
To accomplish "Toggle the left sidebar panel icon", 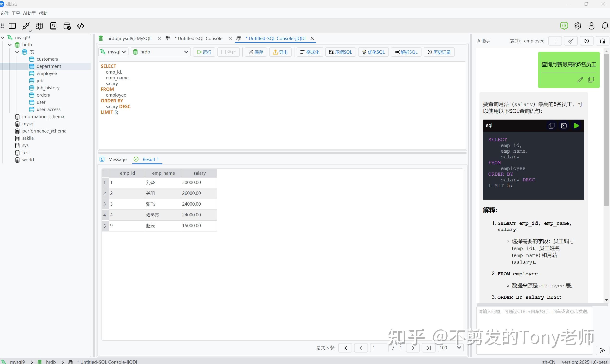I will coord(12,26).
